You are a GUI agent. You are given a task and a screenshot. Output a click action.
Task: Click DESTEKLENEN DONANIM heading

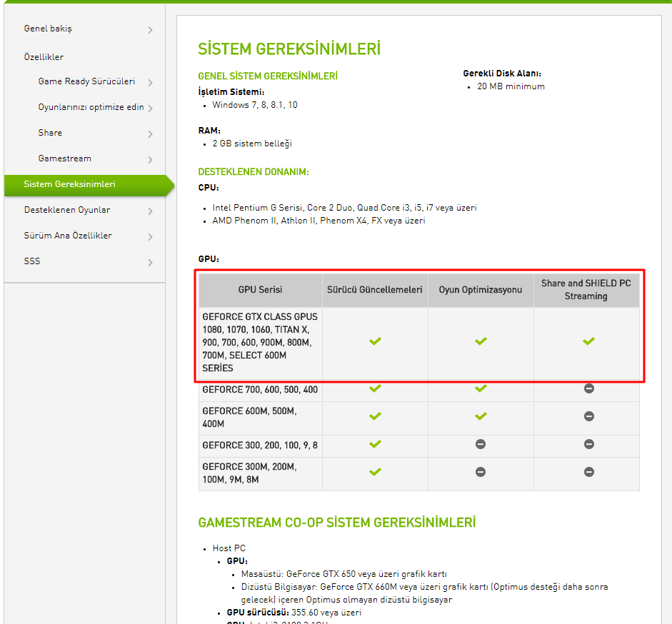(x=254, y=172)
